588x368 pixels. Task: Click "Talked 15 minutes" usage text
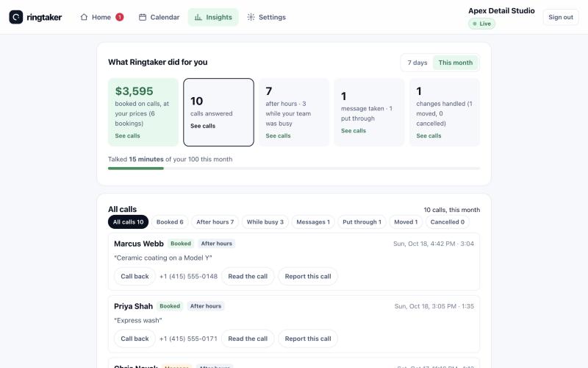point(136,159)
